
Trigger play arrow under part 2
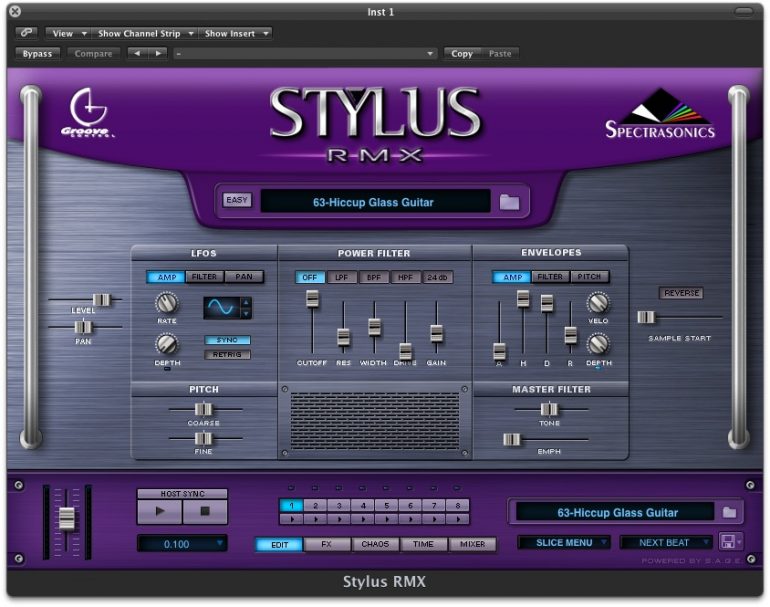click(315, 519)
